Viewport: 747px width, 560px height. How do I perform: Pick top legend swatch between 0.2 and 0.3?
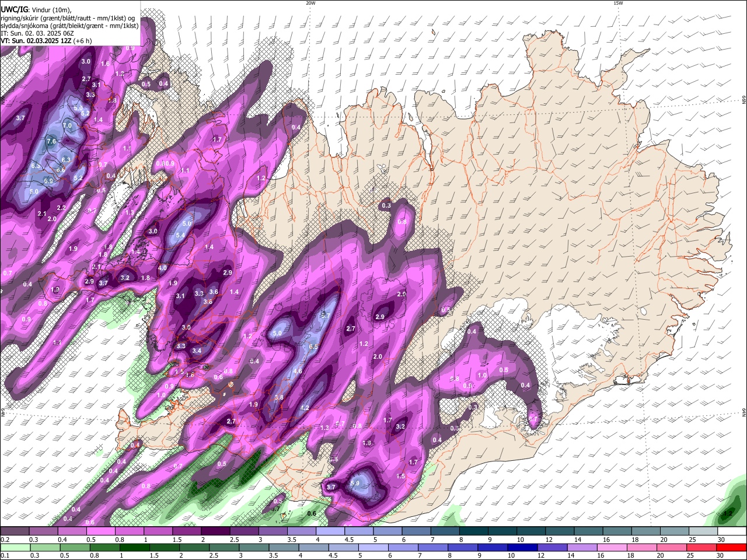pyautogui.click(x=14, y=531)
